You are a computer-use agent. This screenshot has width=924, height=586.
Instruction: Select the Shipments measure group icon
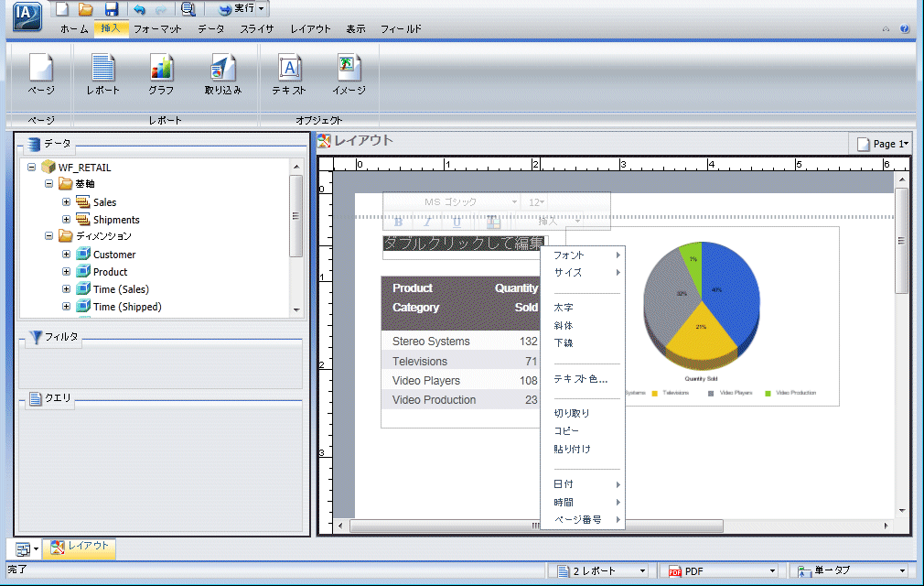point(83,220)
